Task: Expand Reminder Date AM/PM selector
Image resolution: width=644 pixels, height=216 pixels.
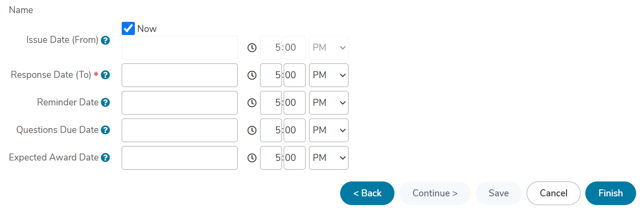Action: pos(329,103)
